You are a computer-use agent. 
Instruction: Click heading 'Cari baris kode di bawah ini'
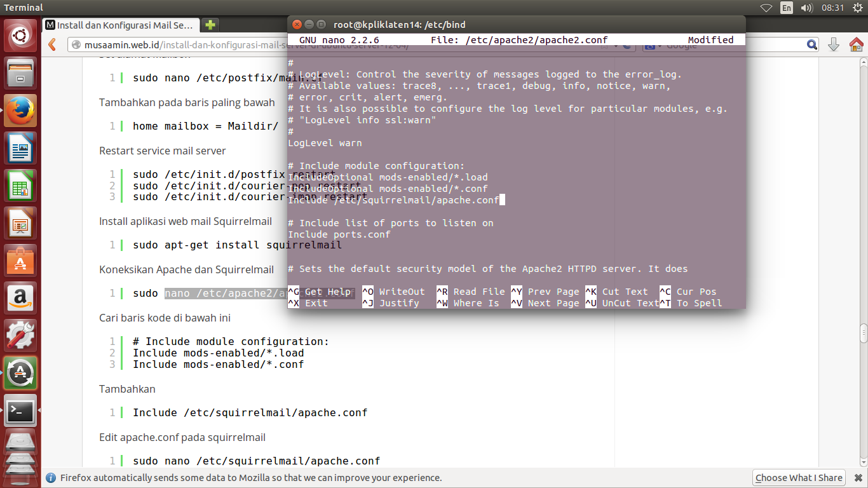(x=165, y=317)
